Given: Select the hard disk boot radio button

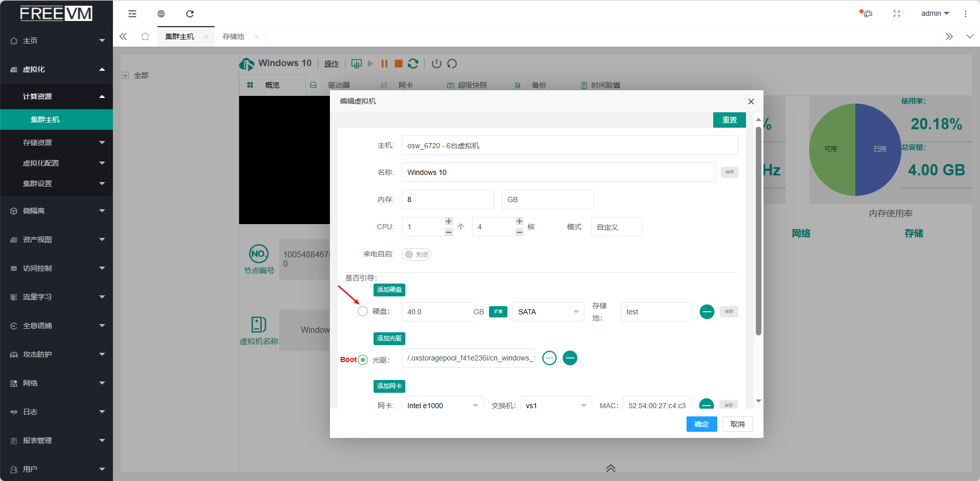Looking at the screenshot, I should 363,311.
